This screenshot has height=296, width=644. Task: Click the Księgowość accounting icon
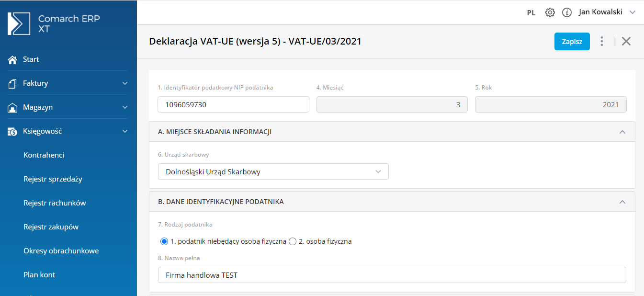[13, 131]
